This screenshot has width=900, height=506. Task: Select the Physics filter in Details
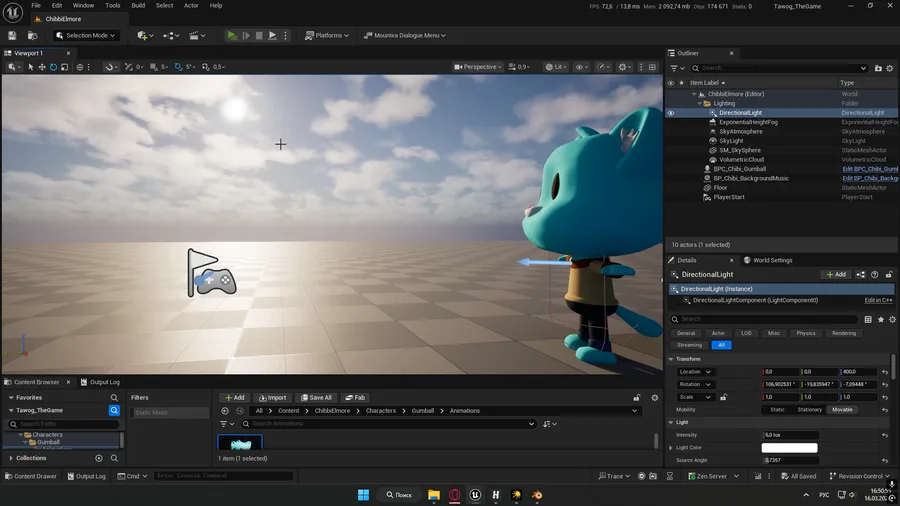coord(806,333)
